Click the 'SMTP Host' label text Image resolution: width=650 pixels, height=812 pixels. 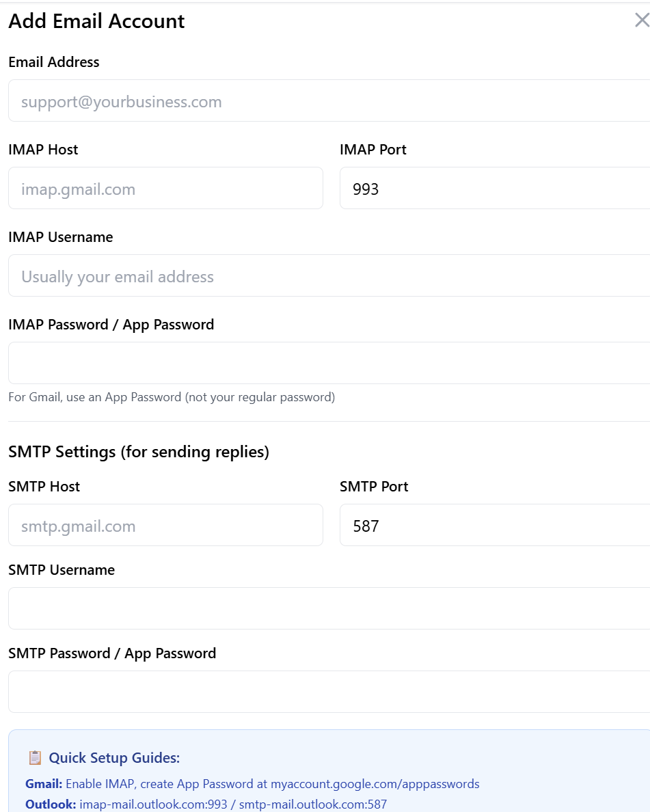click(44, 487)
